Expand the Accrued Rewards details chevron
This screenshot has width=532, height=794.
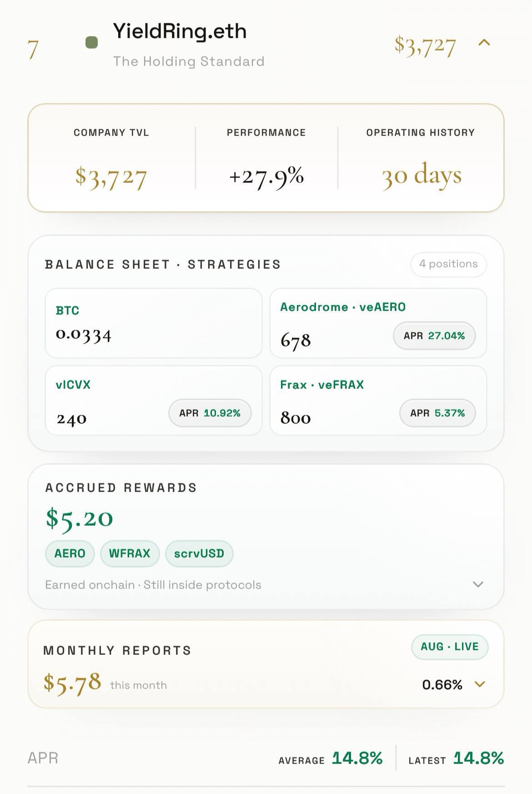click(478, 584)
